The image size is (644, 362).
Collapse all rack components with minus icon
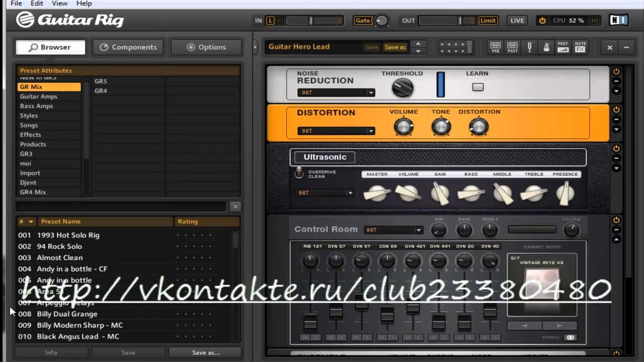626,47
